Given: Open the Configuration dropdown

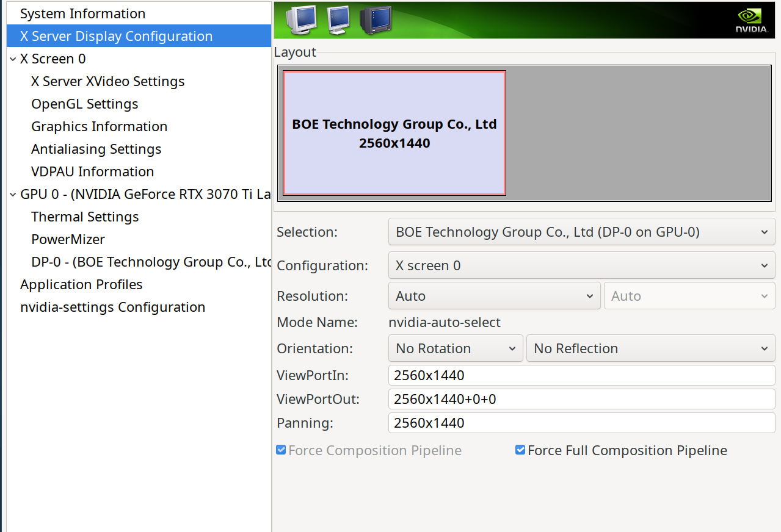Looking at the screenshot, I should coord(582,265).
